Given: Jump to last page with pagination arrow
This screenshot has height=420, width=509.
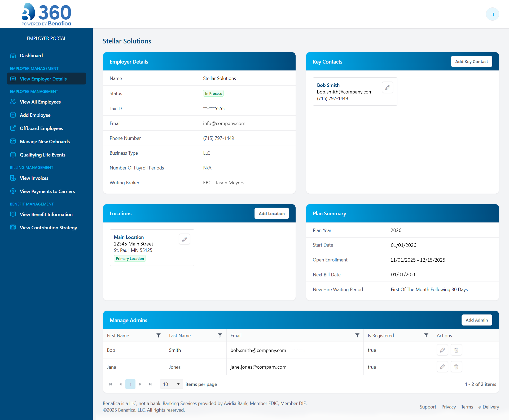Looking at the screenshot, I should coord(150,384).
